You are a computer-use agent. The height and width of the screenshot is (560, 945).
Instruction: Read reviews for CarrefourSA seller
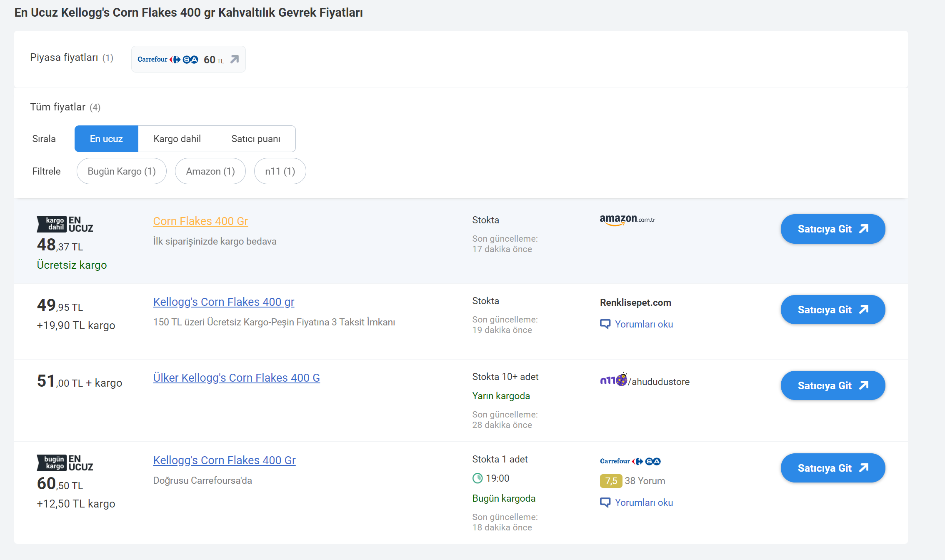(x=644, y=502)
